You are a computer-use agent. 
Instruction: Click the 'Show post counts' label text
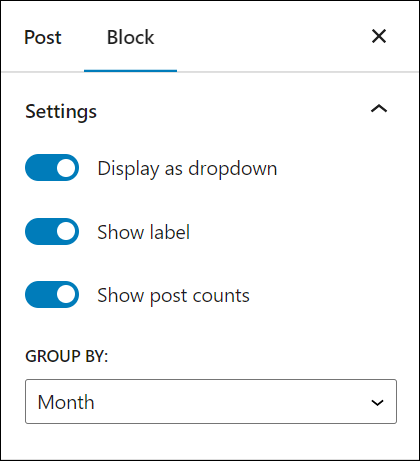pos(173,295)
